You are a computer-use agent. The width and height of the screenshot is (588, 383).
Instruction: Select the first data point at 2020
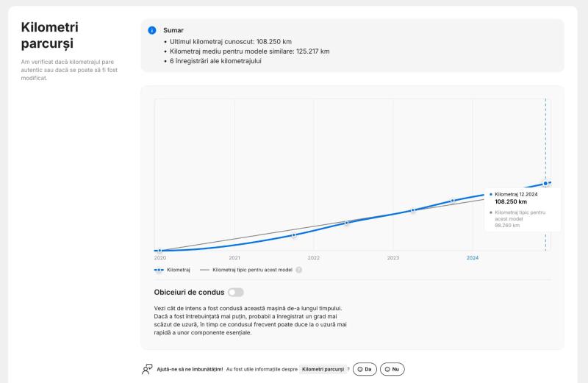[x=159, y=251]
